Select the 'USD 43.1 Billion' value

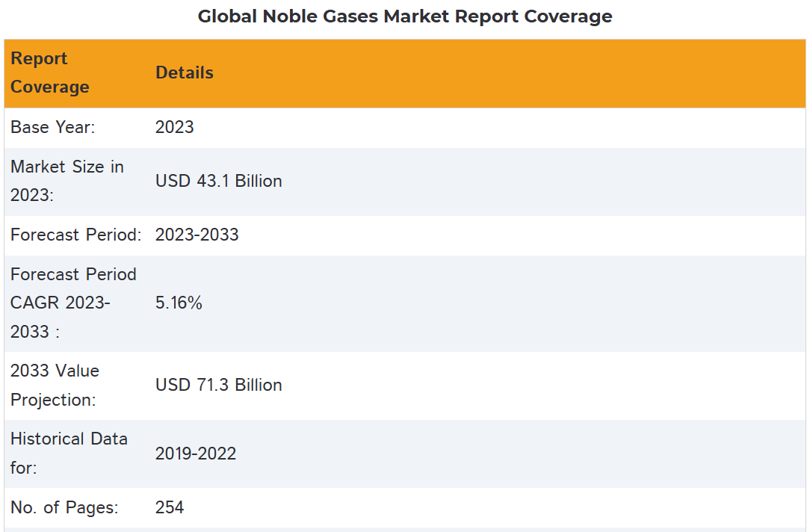pos(219,182)
